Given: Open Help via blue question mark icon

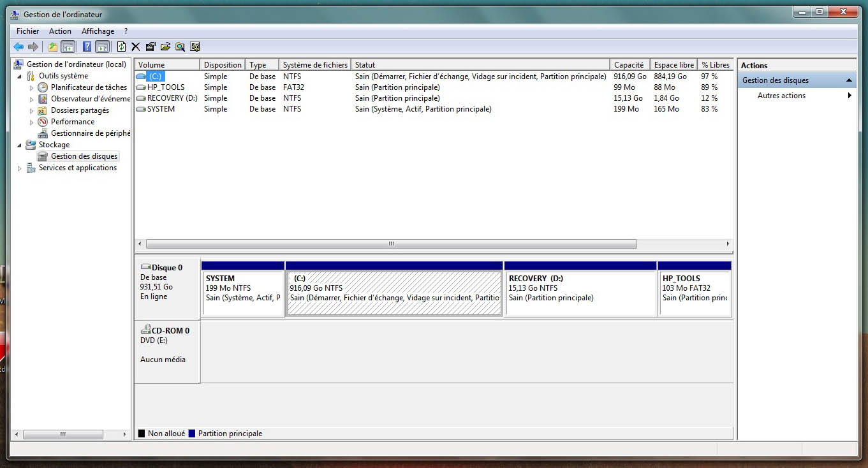Looking at the screenshot, I should click(87, 47).
